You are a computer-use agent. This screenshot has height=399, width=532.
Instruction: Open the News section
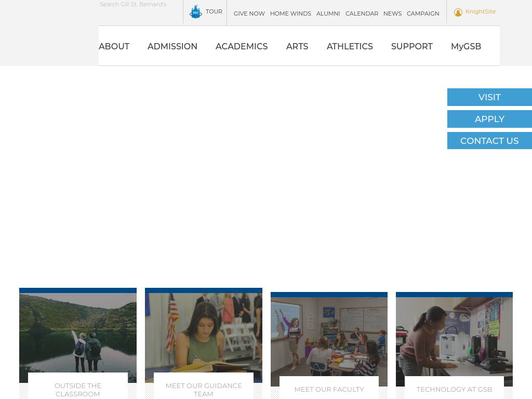tap(392, 14)
